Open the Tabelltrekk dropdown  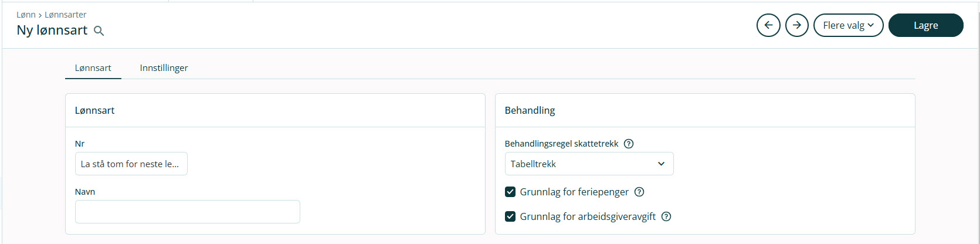pos(589,164)
